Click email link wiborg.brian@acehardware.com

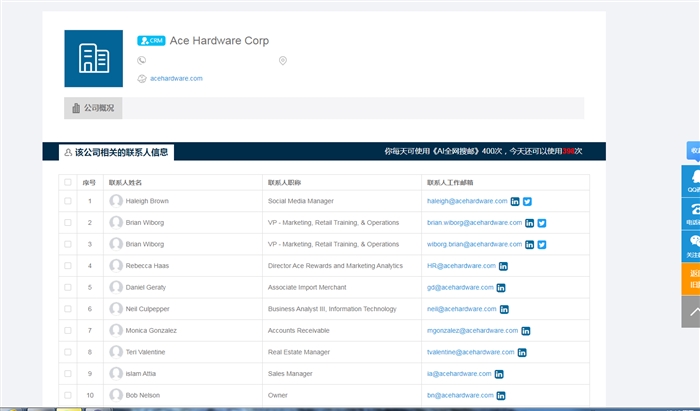pos(474,244)
